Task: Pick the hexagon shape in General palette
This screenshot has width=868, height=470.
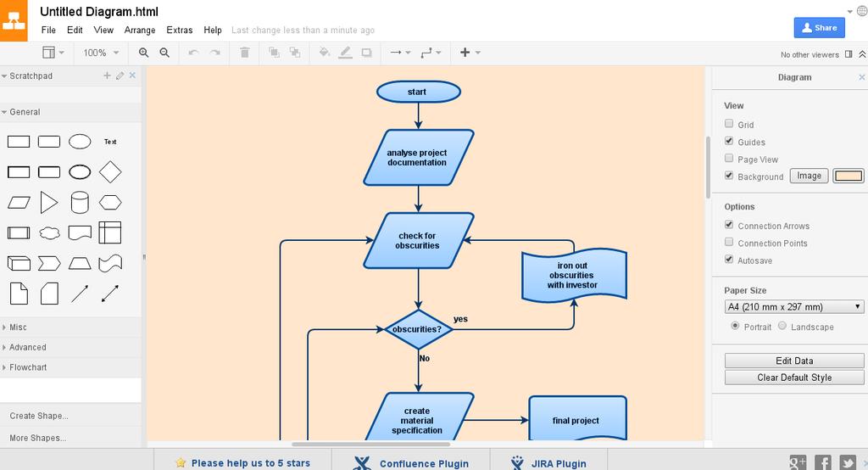Action: tap(110, 202)
